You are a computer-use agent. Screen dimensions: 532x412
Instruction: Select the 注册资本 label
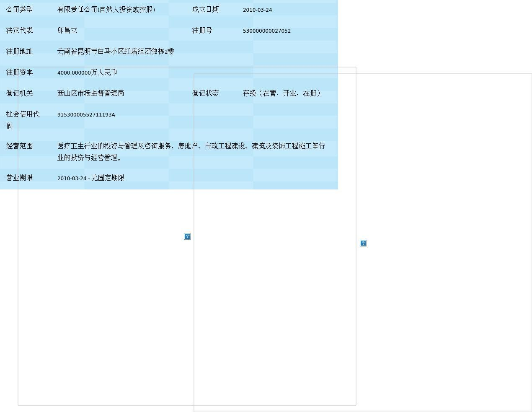(x=20, y=72)
